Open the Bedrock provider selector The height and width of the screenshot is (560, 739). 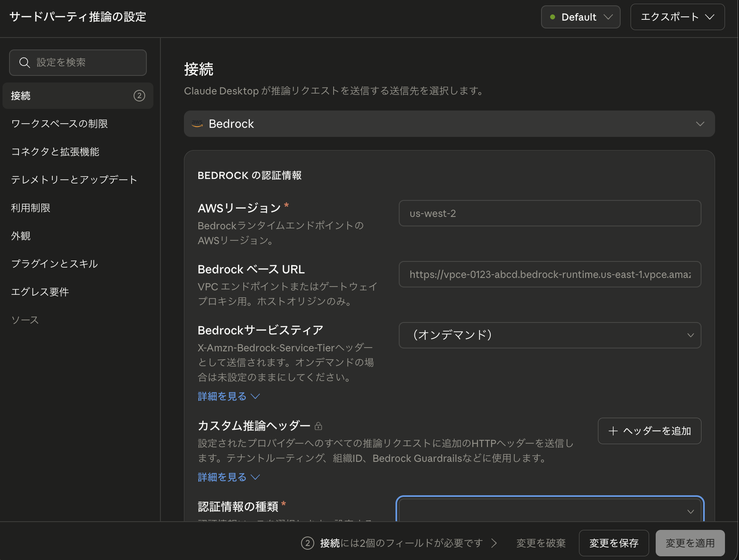pyautogui.click(x=449, y=124)
